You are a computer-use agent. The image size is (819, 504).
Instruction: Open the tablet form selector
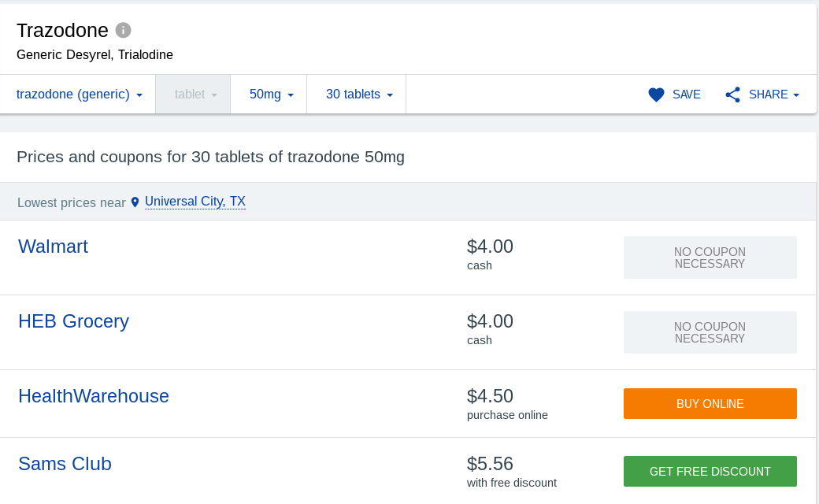point(192,94)
